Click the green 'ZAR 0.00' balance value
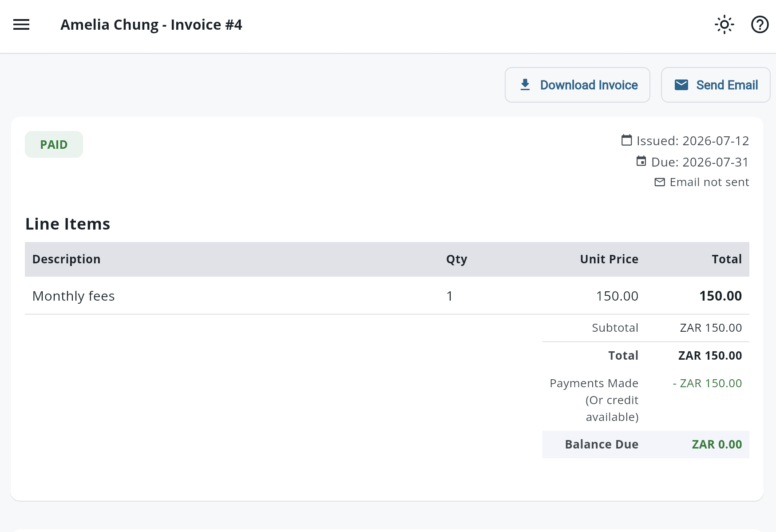776x532 pixels. [x=717, y=444]
